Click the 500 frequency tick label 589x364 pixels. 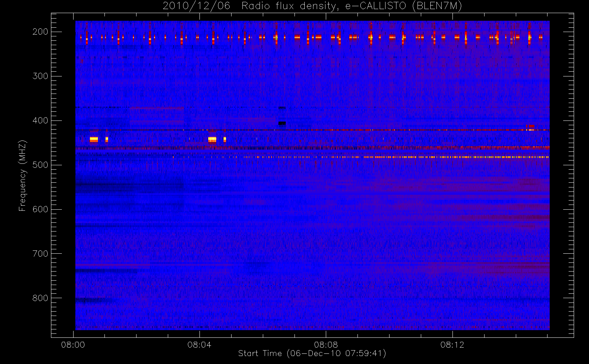coord(40,165)
